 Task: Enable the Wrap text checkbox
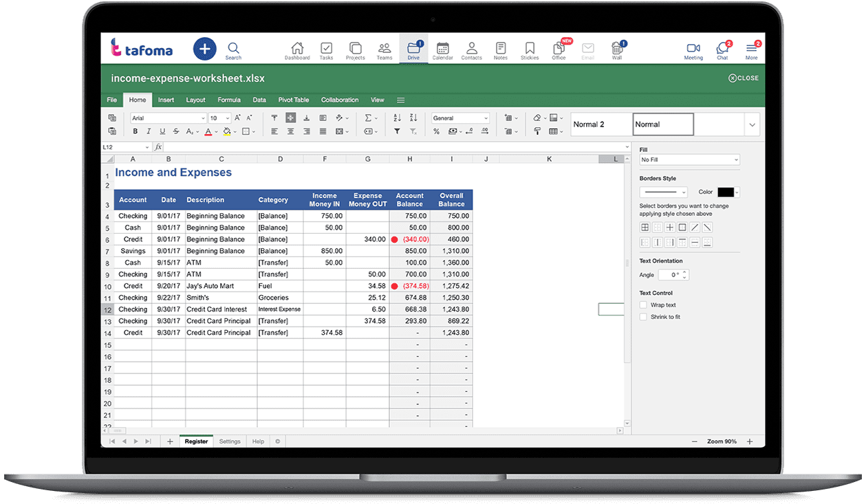tap(643, 305)
